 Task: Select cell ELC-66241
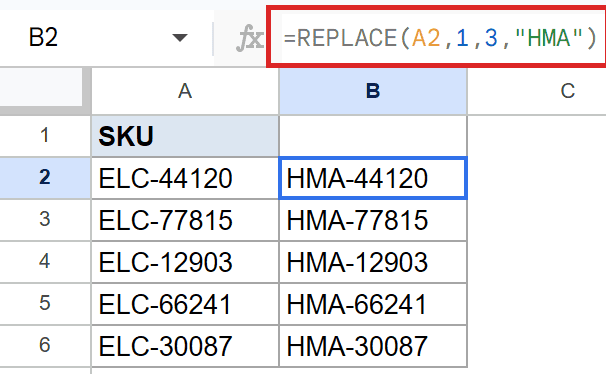click(185, 304)
